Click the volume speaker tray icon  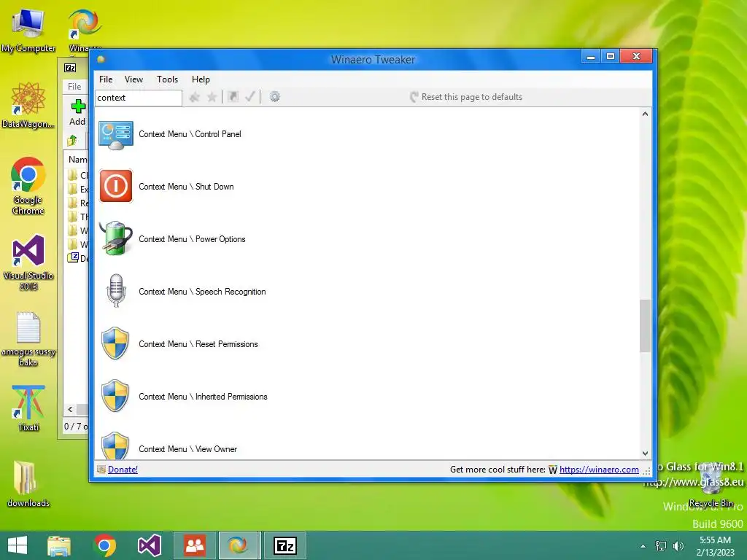tap(678, 546)
